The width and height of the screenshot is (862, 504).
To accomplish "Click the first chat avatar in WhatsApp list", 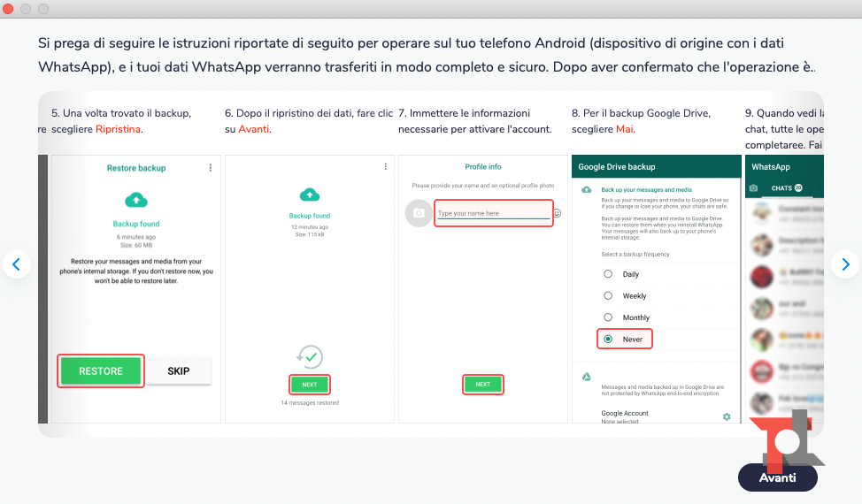I will 762,211.
